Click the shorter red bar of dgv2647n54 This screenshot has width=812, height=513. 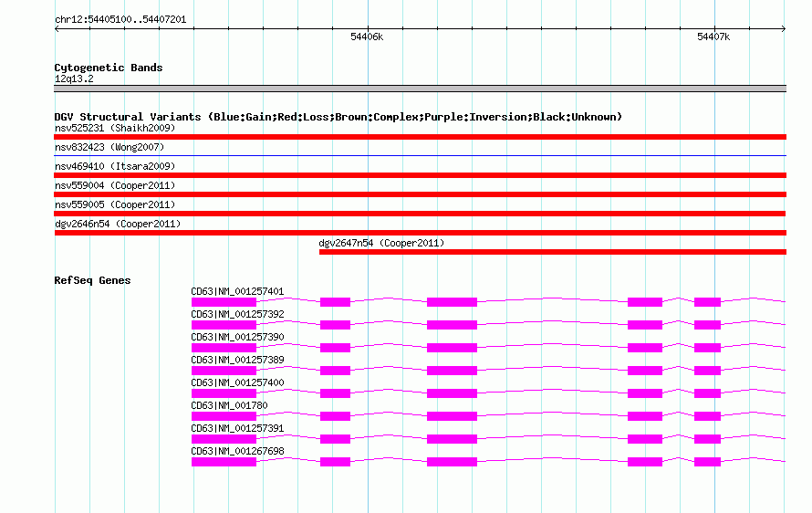[x=553, y=252]
